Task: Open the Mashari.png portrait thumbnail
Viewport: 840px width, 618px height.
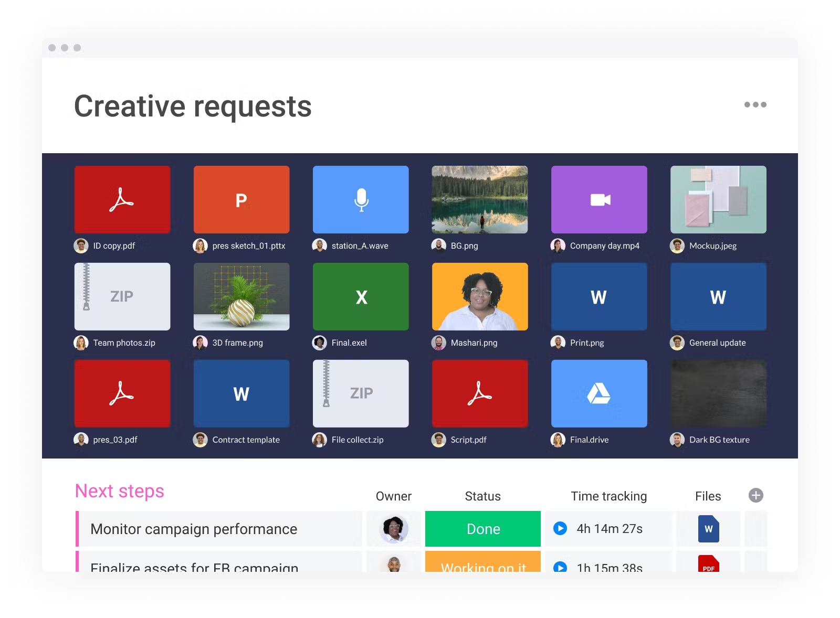Action: point(480,296)
